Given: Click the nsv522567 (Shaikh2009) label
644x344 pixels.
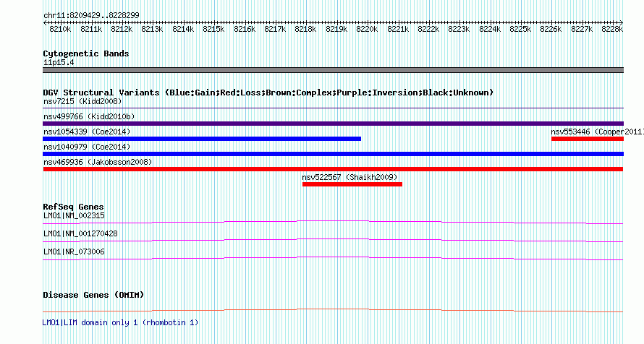Looking at the screenshot, I should pyautogui.click(x=349, y=177).
